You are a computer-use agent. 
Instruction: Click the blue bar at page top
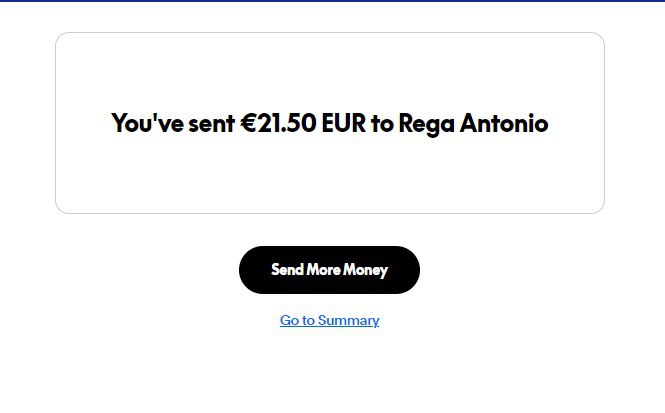coord(332,1)
